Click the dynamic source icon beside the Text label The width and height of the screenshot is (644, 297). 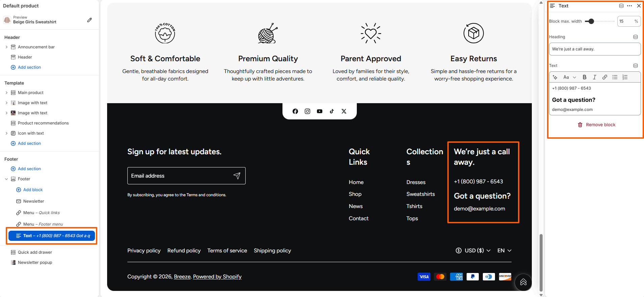coord(636,66)
